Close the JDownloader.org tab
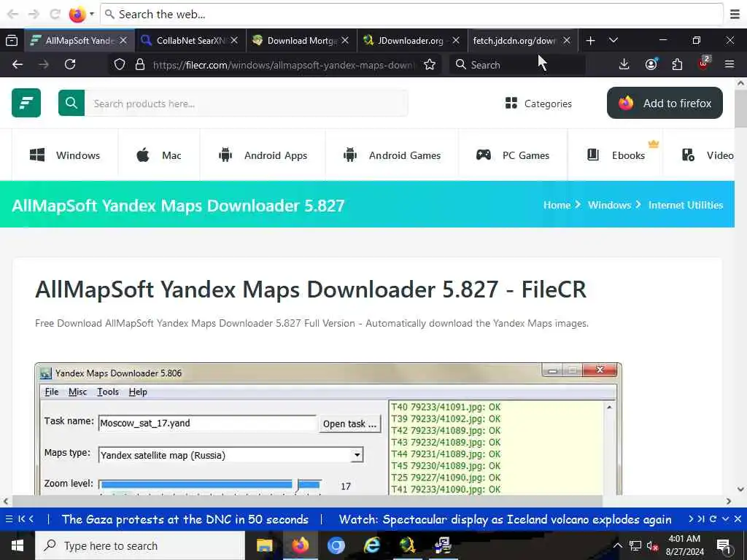Viewport: 747px width, 560px height. pos(456,41)
